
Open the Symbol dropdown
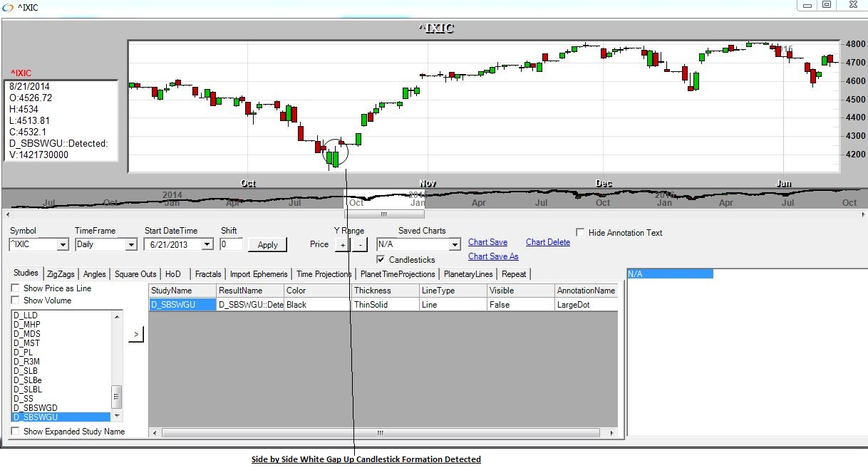(62, 245)
